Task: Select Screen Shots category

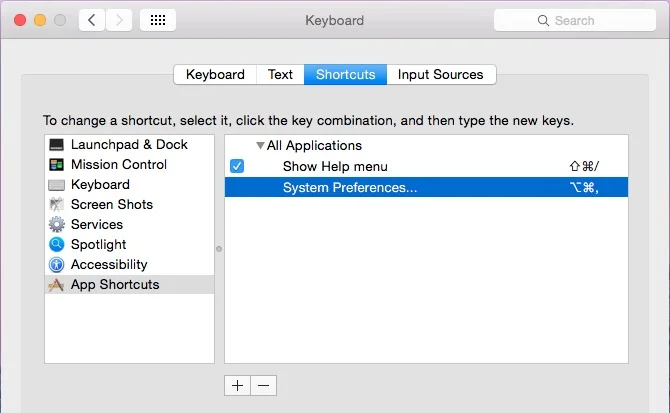Action: [129, 205]
